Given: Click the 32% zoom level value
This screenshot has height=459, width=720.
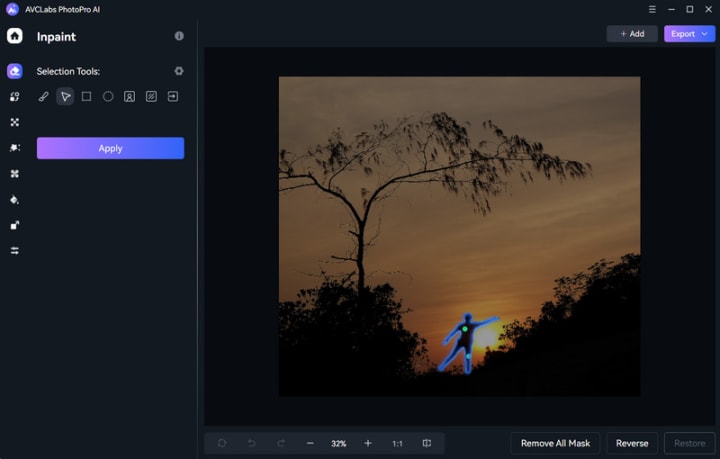Looking at the screenshot, I should 339,443.
